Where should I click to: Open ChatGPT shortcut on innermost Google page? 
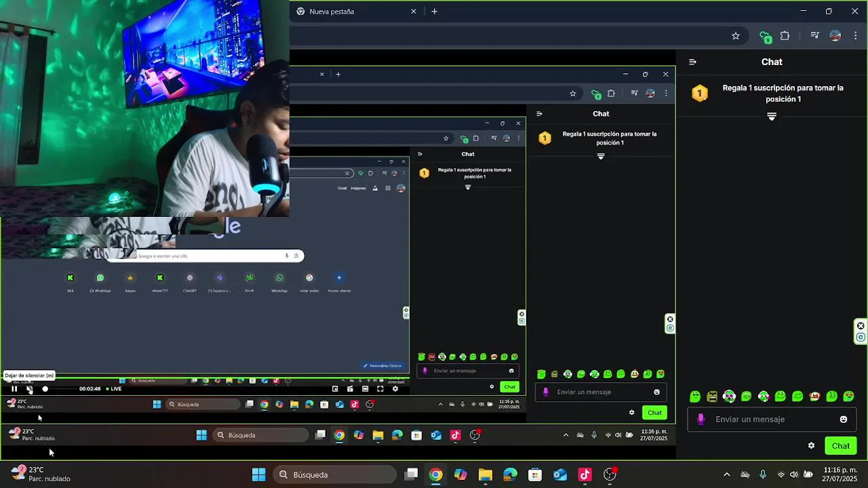190,281
